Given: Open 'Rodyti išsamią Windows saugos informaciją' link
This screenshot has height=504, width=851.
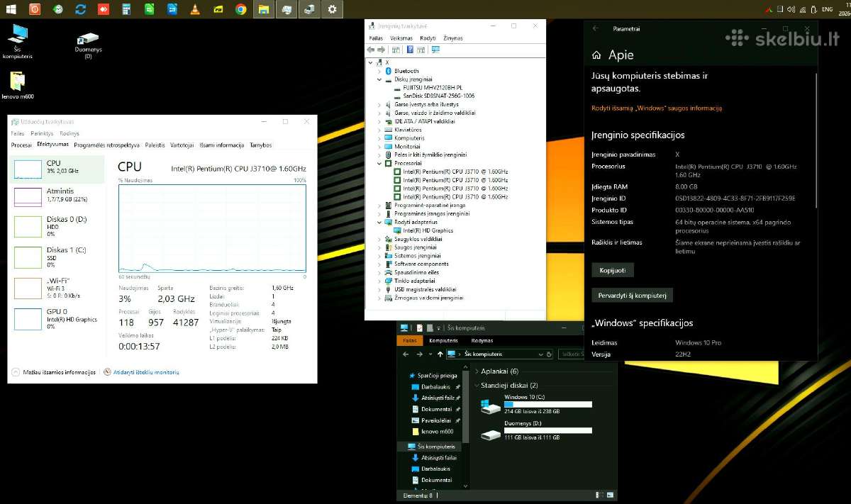Looking at the screenshot, I should tap(657, 108).
